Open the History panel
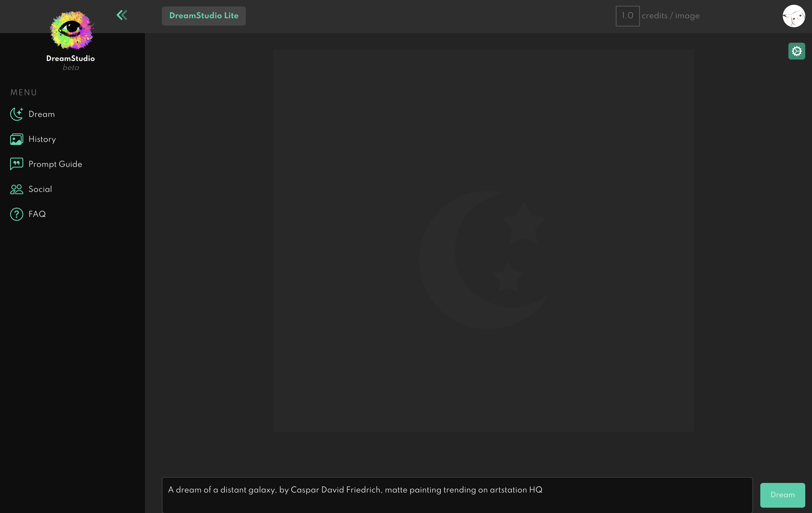Viewport: 812px width, 513px height. 42,139
